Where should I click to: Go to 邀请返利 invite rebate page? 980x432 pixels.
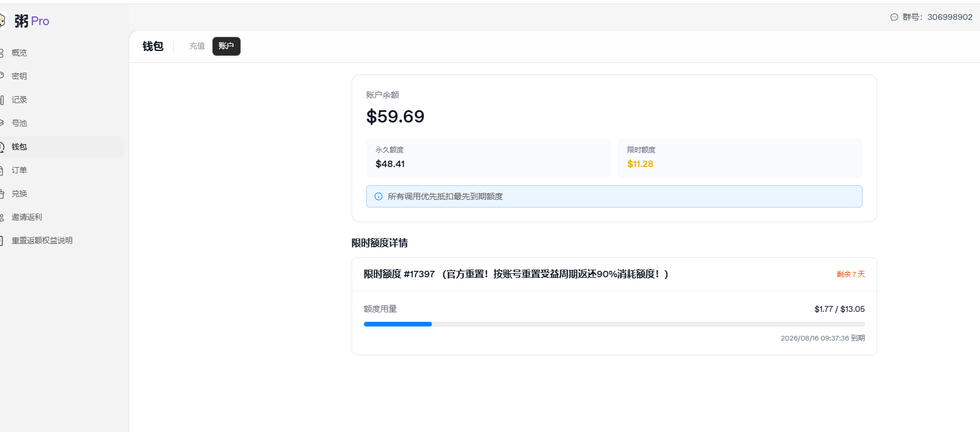(x=27, y=217)
